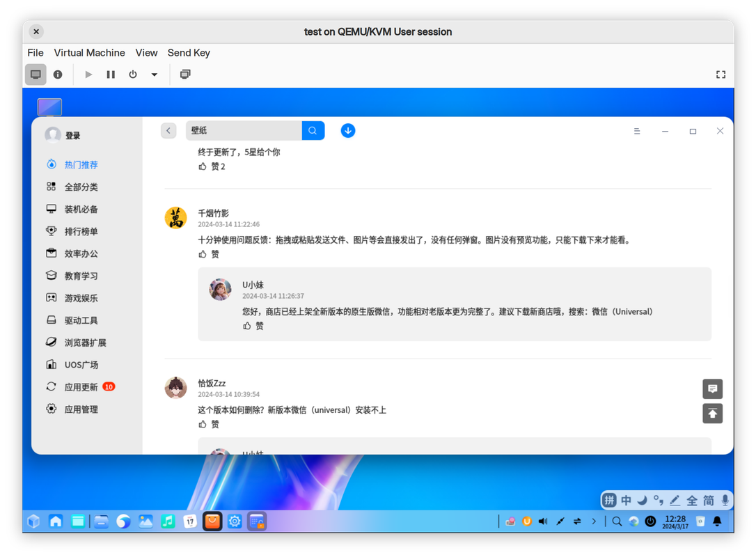Viewport: 756px width, 557px height.
Task: Pause the virtual machine
Action: (111, 74)
